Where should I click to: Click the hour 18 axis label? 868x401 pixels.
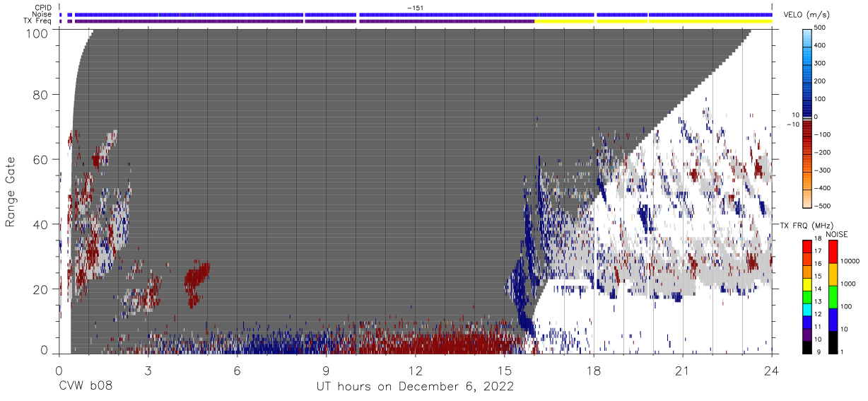click(x=594, y=370)
